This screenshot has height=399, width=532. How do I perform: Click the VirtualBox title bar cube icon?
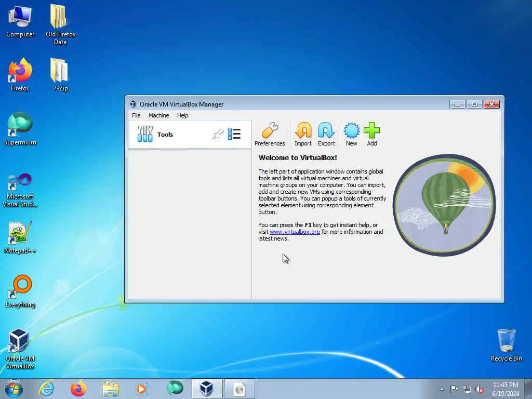(133, 104)
